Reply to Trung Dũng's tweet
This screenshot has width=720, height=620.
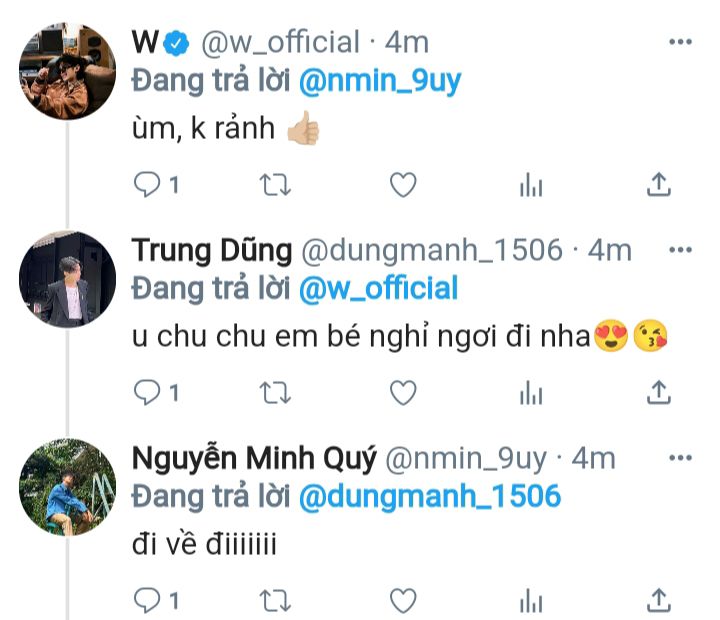147,393
